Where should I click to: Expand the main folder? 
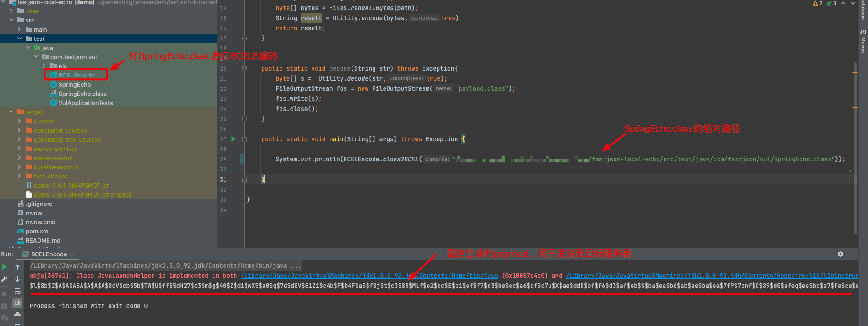click(x=19, y=29)
